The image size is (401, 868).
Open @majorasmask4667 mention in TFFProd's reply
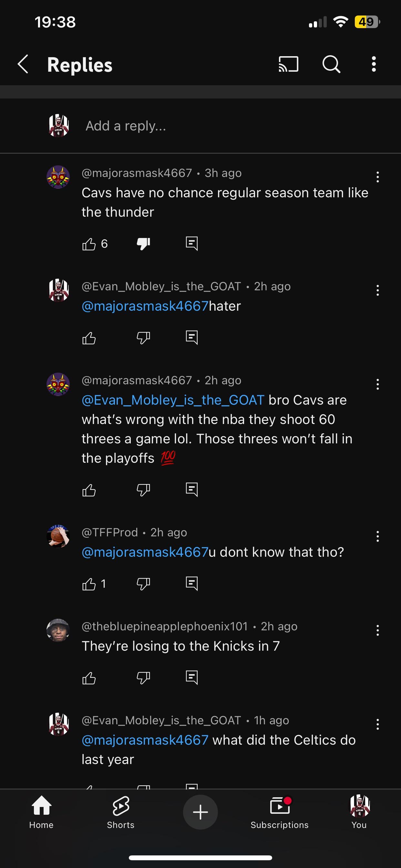point(145,552)
